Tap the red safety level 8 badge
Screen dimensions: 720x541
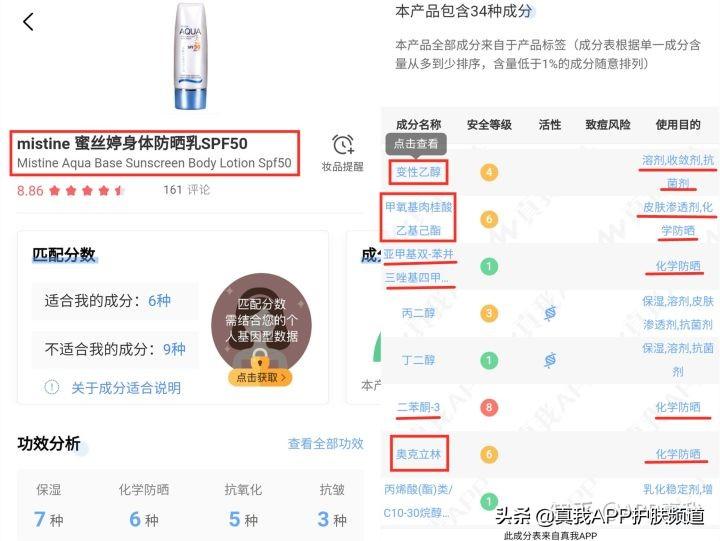pos(489,407)
